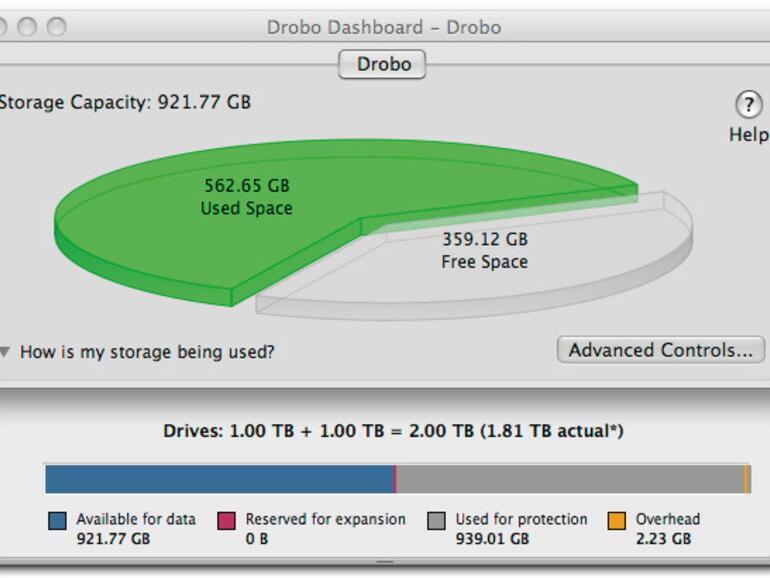
Task: Click the Used for protection 939.01 GB text
Action: (521, 529)
